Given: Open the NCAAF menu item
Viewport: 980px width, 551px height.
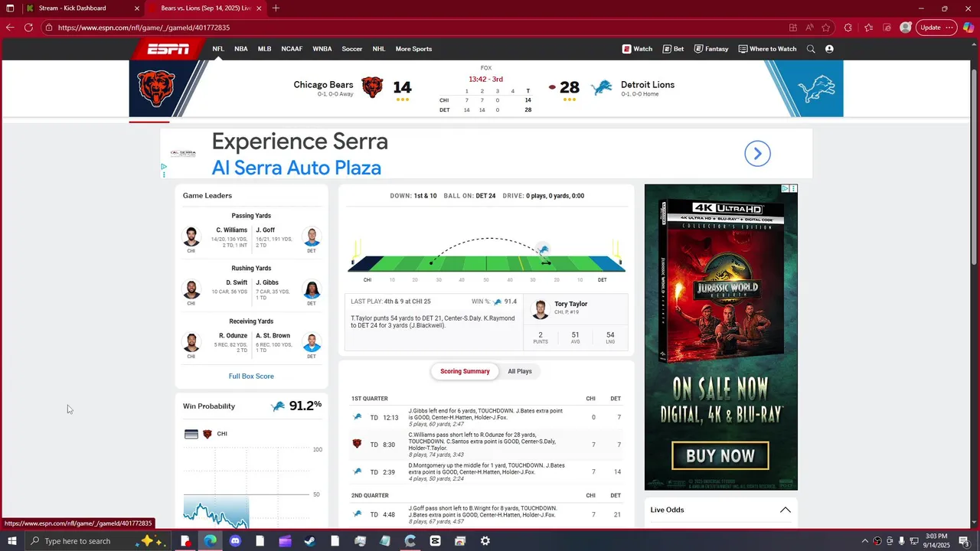Looking at the screenshot, I should click(x=292, y=49).
